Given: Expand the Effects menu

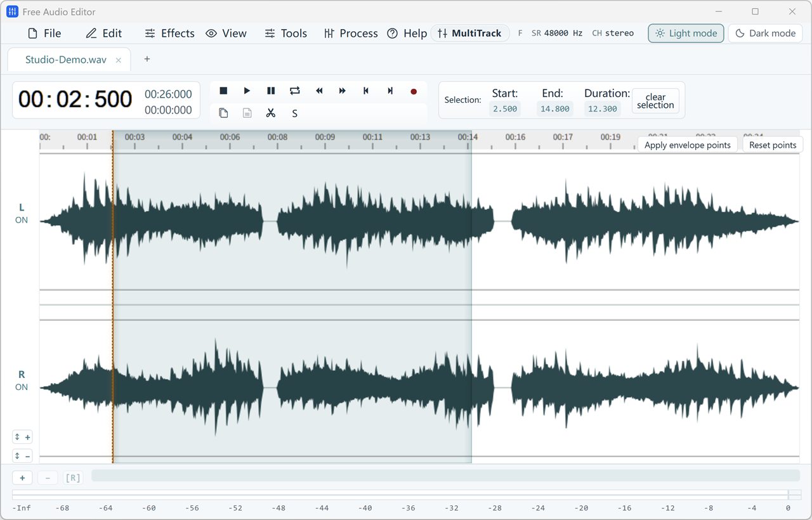Looking at the screenshot, I should pos(169,34).
